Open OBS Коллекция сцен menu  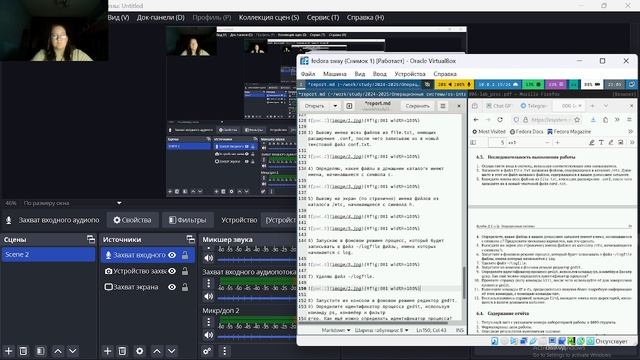click(269, 18)
